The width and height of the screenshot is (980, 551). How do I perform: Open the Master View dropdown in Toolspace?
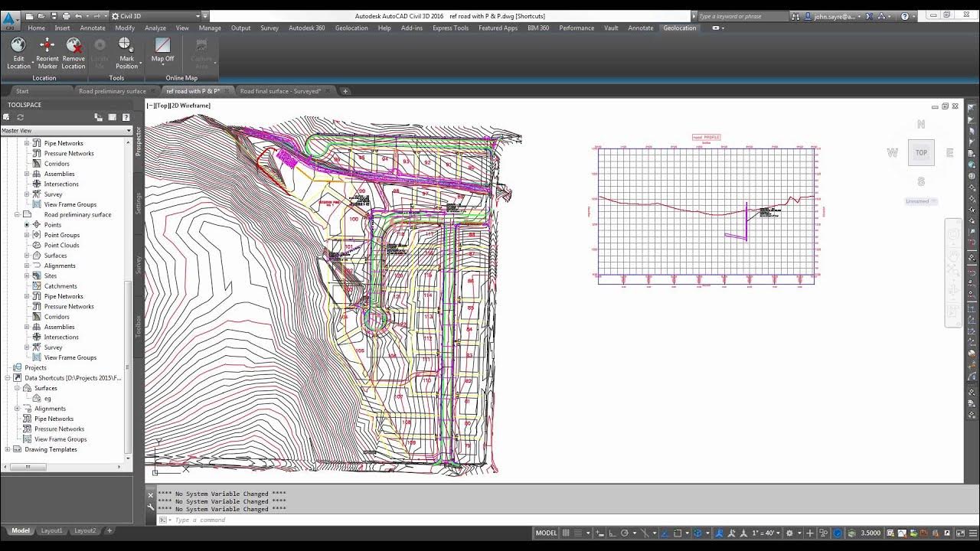coord(66,131)
